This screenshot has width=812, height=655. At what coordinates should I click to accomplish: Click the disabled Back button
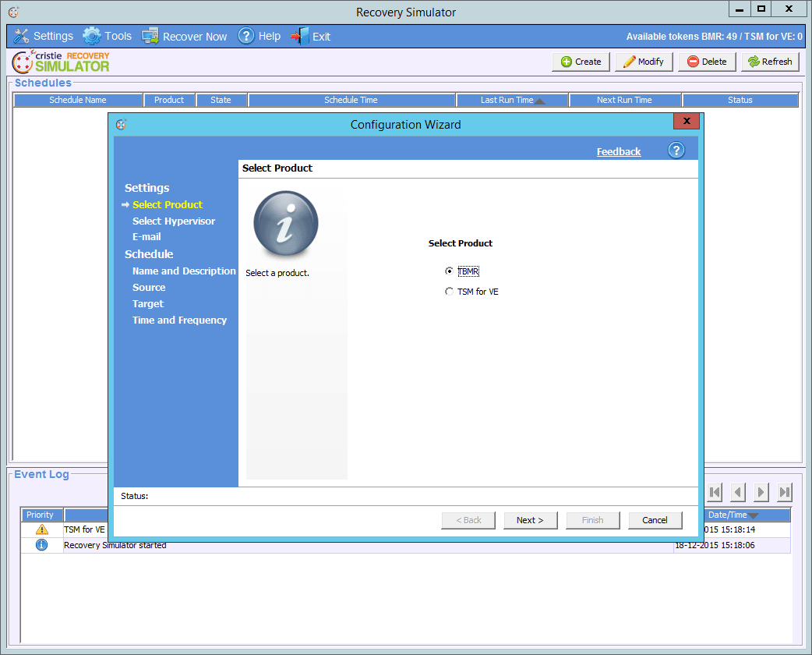[468, 520]
